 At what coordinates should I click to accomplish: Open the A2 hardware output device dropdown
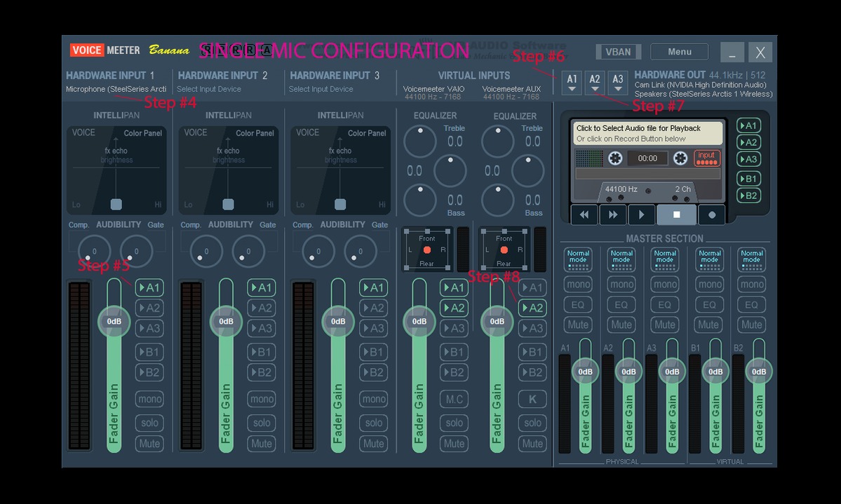(x=595, y=83)
